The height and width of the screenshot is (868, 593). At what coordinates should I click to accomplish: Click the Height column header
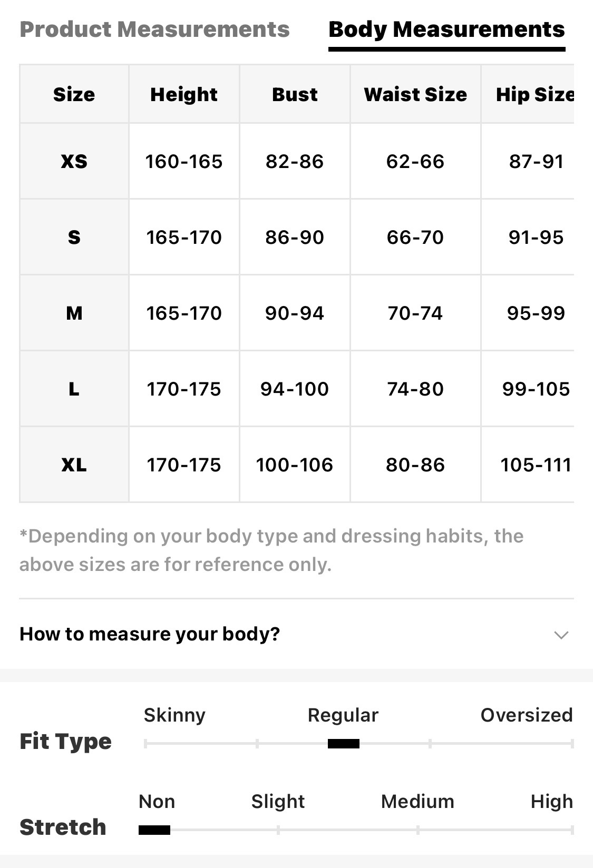tap(184, 94)
